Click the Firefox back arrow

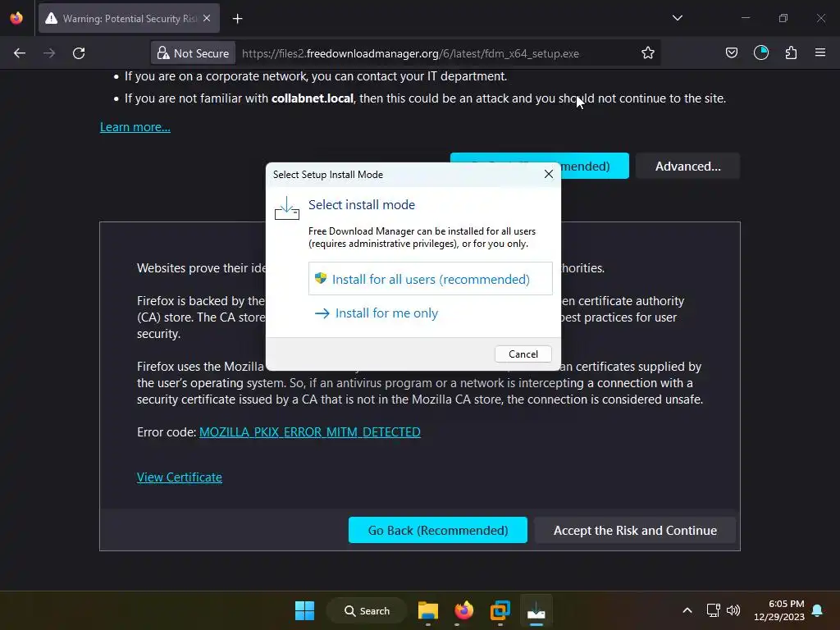pos(20,53)
